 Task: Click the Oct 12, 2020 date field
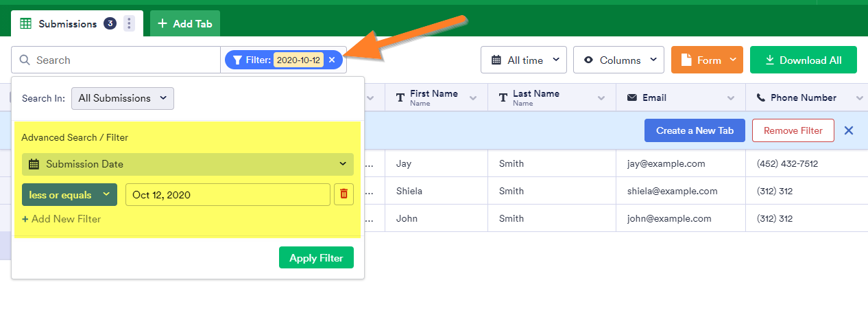pos(228,195)
